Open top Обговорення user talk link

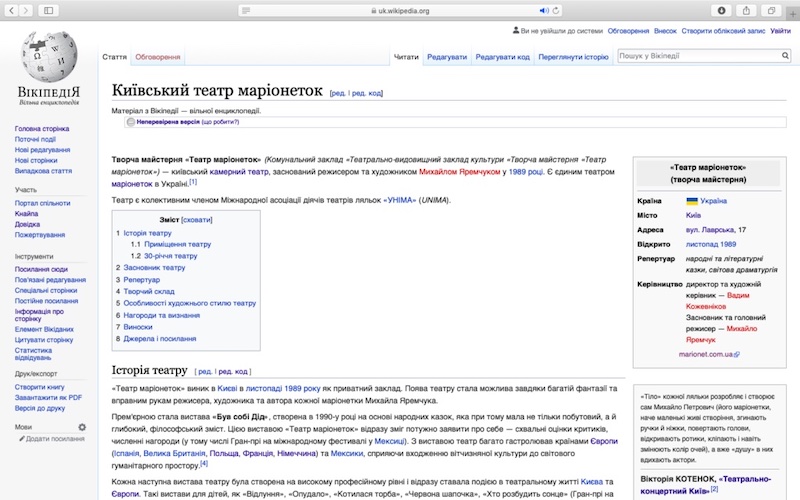628,31
